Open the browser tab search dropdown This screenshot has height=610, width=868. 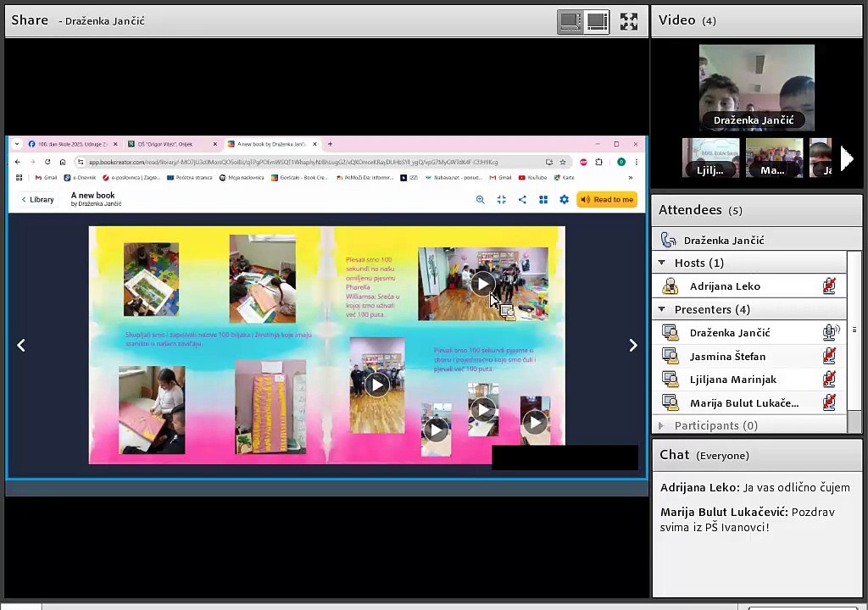[x=17, y=144]
